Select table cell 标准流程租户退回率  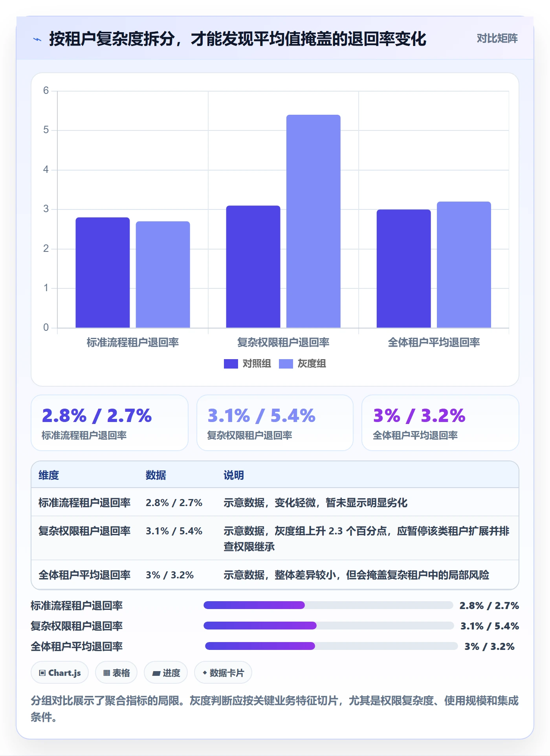point(84,503)
